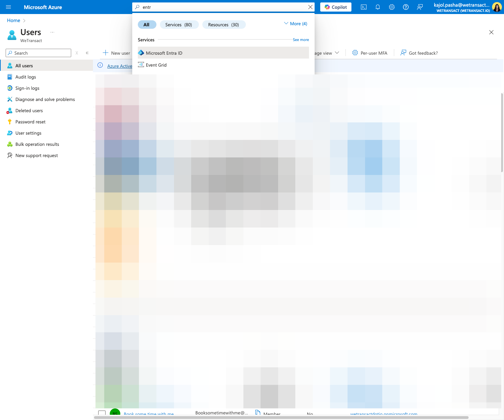Open the notifications bell
The image size is (504, 420).
378,7
